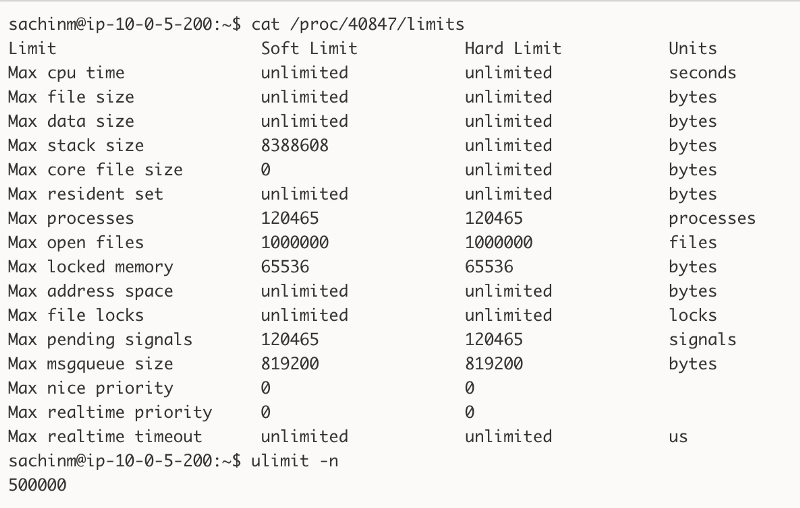Click the ulimit -n command text

click(x=294, y=461)
